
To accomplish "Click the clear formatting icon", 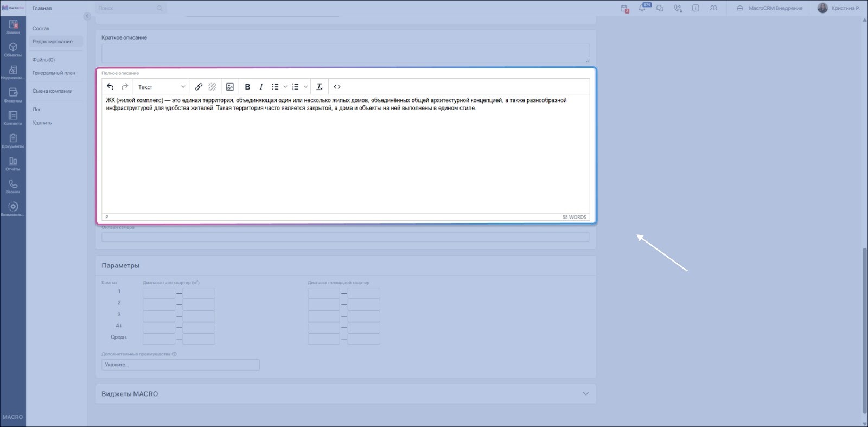I will (320, 87).
